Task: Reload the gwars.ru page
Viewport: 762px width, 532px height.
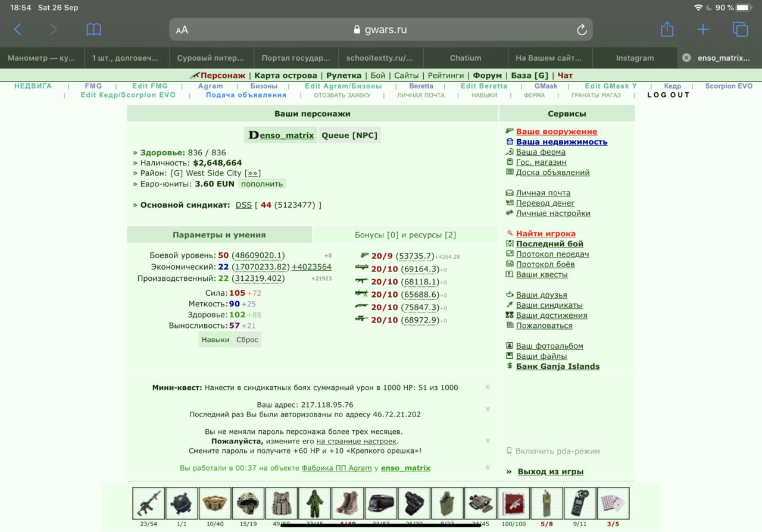Action: click(582, 30)
